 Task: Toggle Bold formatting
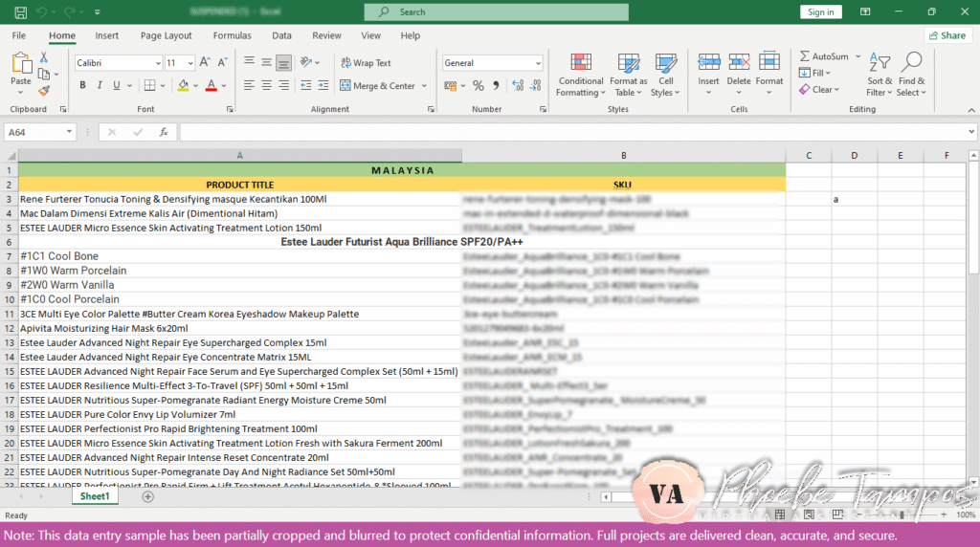click(82, 85)
